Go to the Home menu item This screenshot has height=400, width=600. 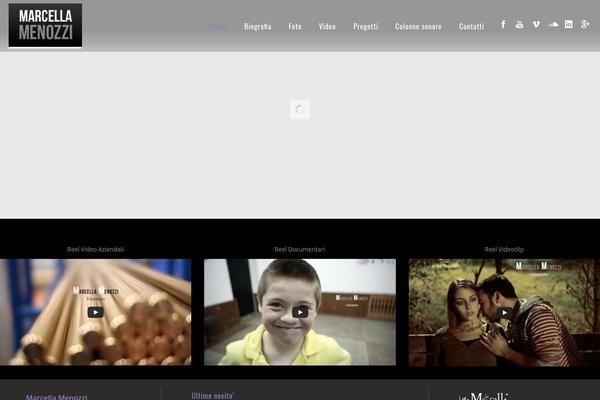tap(217, 26)
